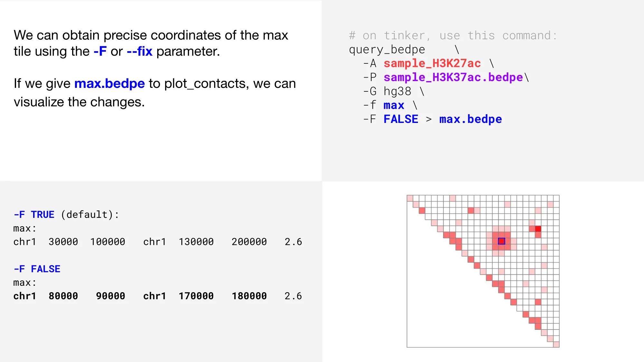
Task: Click the max value after -f
Action: point(394,105)
